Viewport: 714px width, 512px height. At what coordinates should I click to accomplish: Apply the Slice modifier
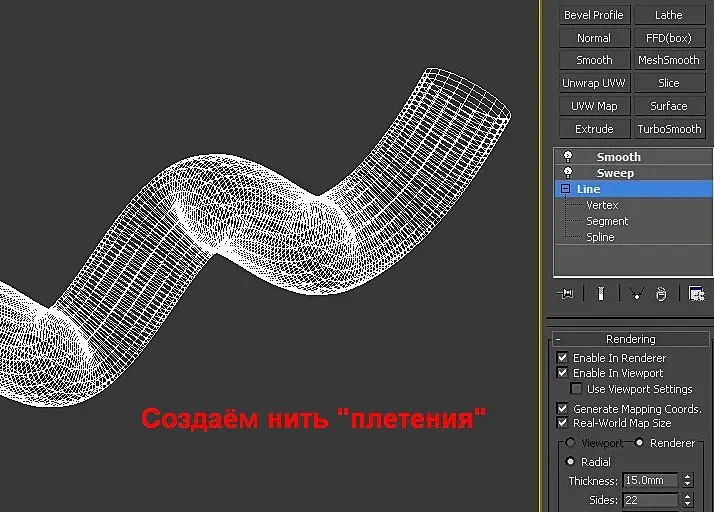coord(669,83)
